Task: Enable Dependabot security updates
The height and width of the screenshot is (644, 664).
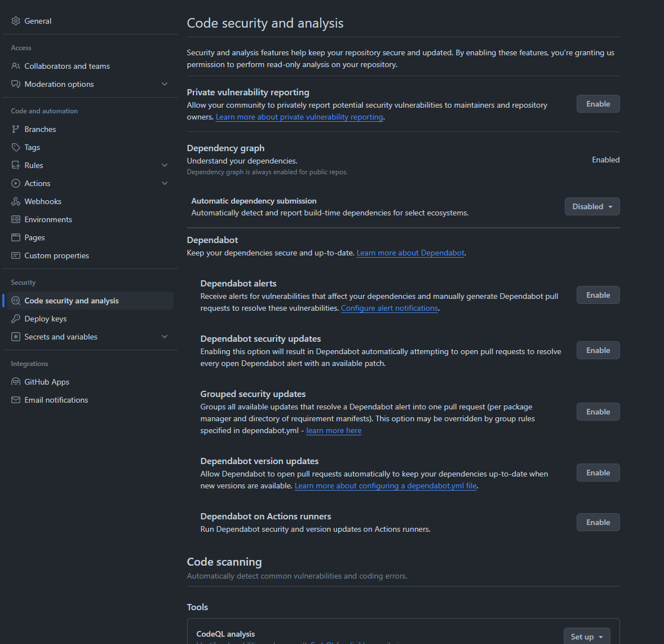Action: point(598,350)
